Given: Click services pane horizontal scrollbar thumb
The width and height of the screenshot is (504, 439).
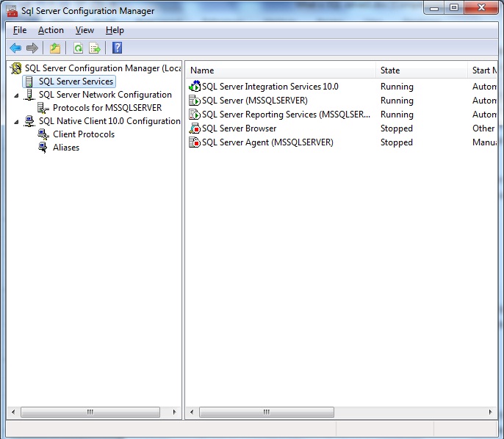Looking at the screenshot, I should pos(267,412).
